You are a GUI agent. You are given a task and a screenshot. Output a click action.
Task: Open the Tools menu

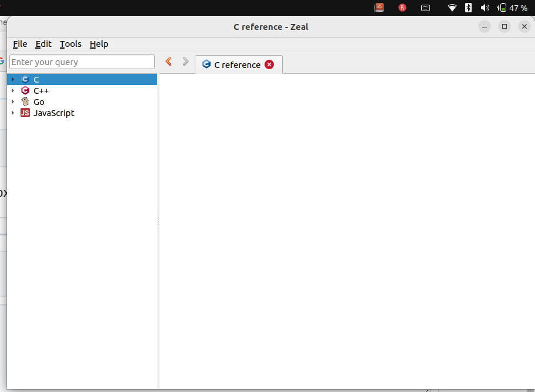pyautogui.click(x=70, y=44)
